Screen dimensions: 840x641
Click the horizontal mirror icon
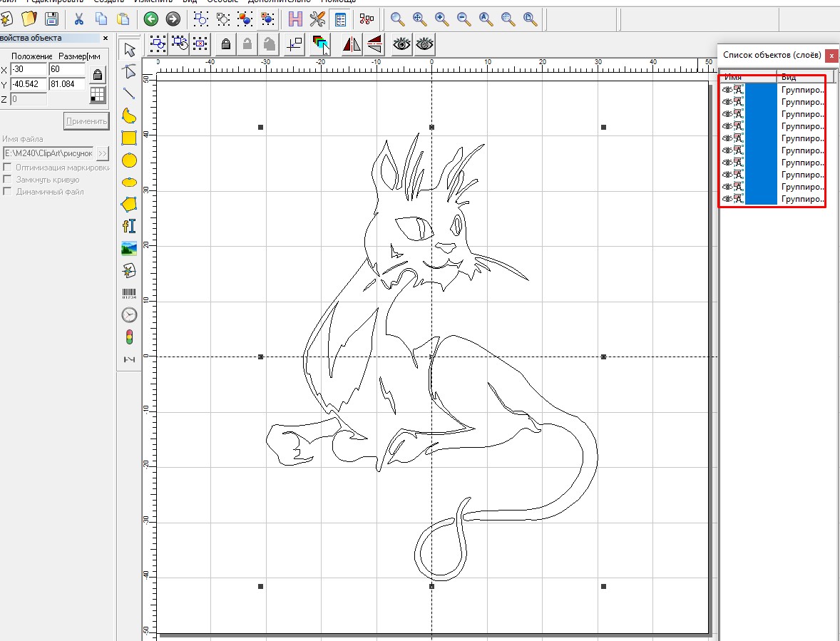point(352,45)
